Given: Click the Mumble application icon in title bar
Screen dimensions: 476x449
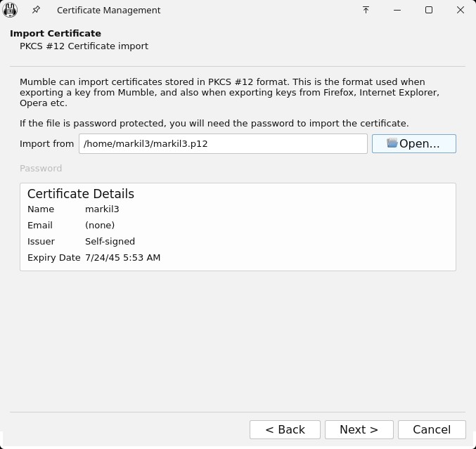Looking at the screenshot, I should tap(11, 10).
